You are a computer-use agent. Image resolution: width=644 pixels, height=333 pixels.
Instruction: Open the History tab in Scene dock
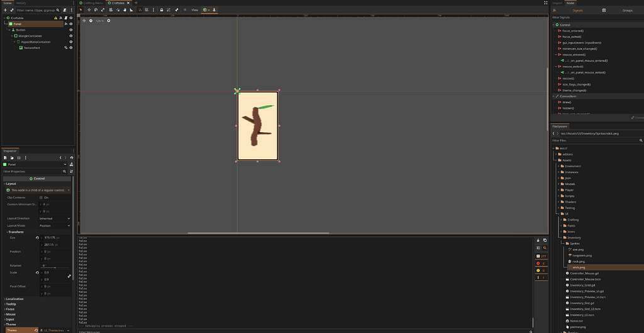(x=21, y=3)
